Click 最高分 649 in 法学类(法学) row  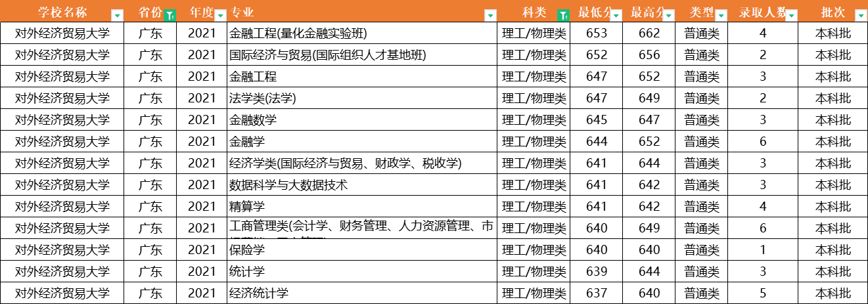click(x=649, y=98)
